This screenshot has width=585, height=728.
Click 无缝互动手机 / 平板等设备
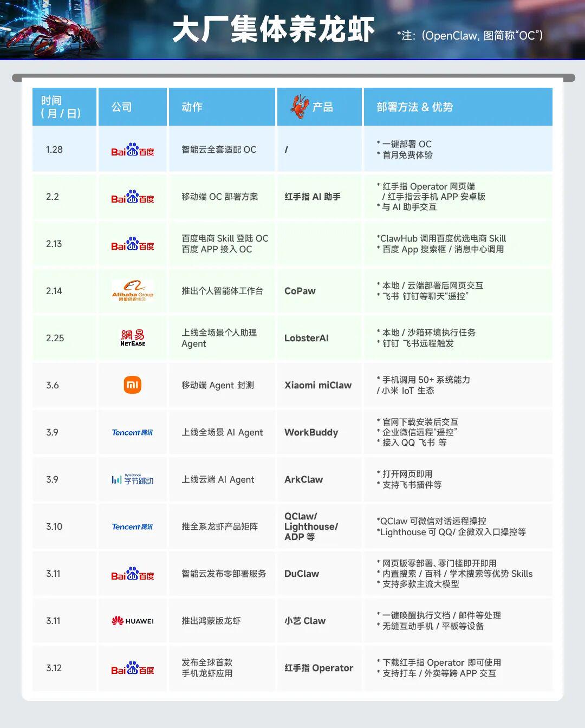[431, 626]
